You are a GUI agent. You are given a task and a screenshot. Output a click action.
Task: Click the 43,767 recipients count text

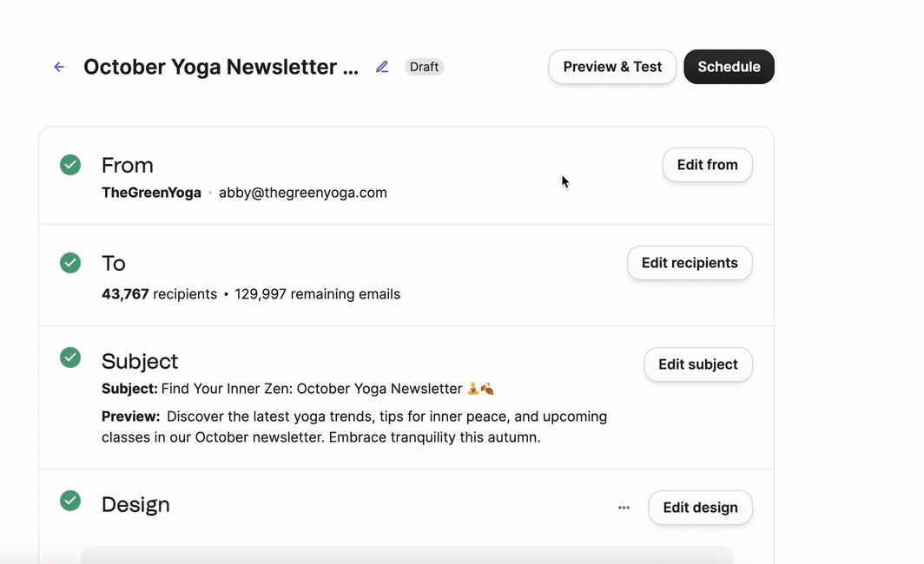tap(159, 294)
